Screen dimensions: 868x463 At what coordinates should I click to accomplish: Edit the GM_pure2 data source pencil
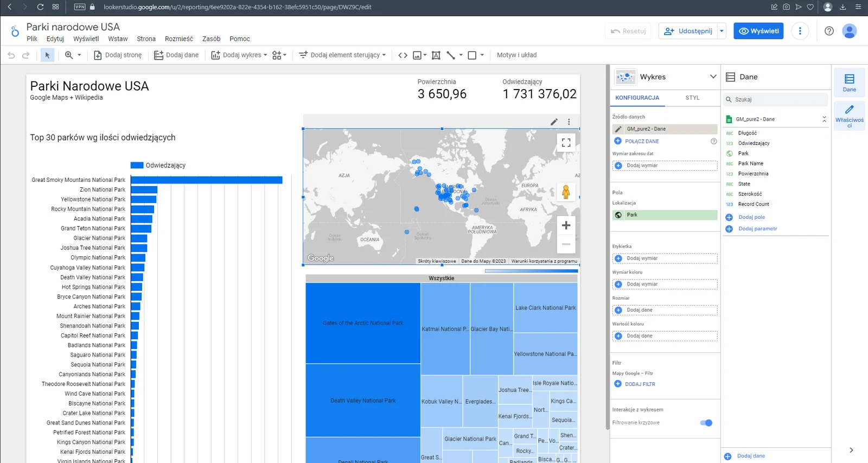pyautogui.click(x=618, y=129)
